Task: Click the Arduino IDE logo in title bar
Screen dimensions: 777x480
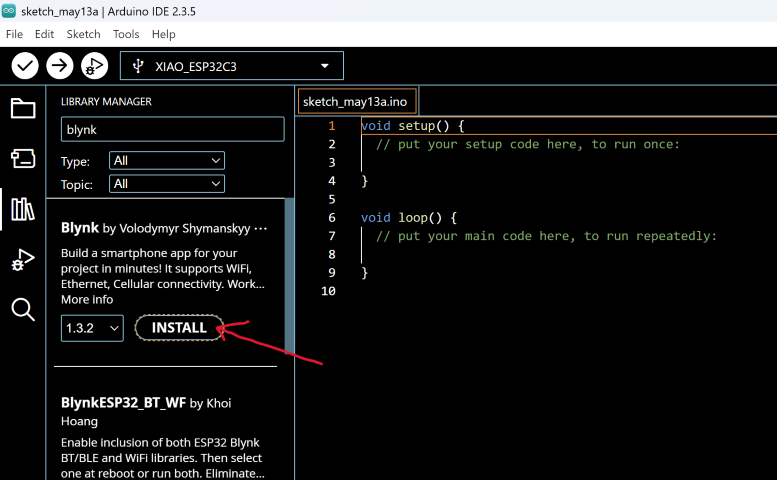Action: 9,11
